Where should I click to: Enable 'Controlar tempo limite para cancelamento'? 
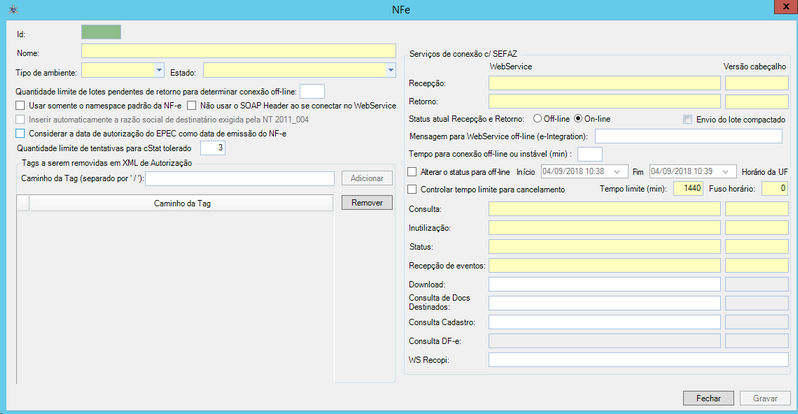(413, 189)
